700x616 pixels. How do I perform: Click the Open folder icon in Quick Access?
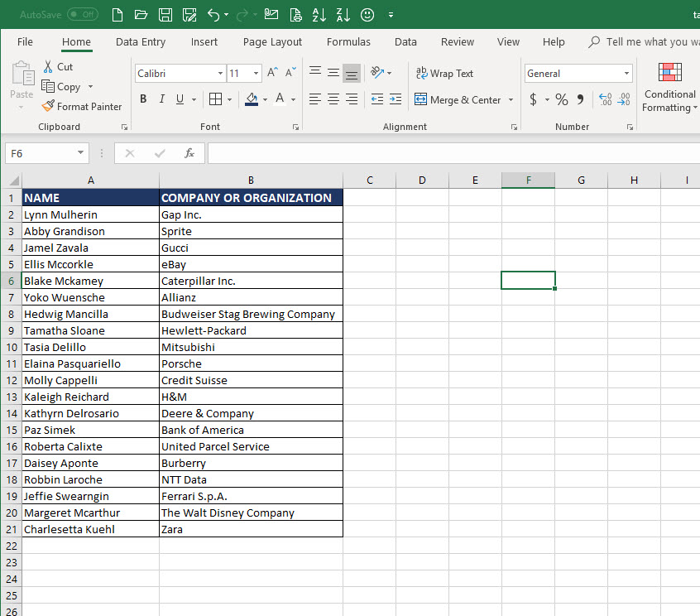tap(141, 15)
